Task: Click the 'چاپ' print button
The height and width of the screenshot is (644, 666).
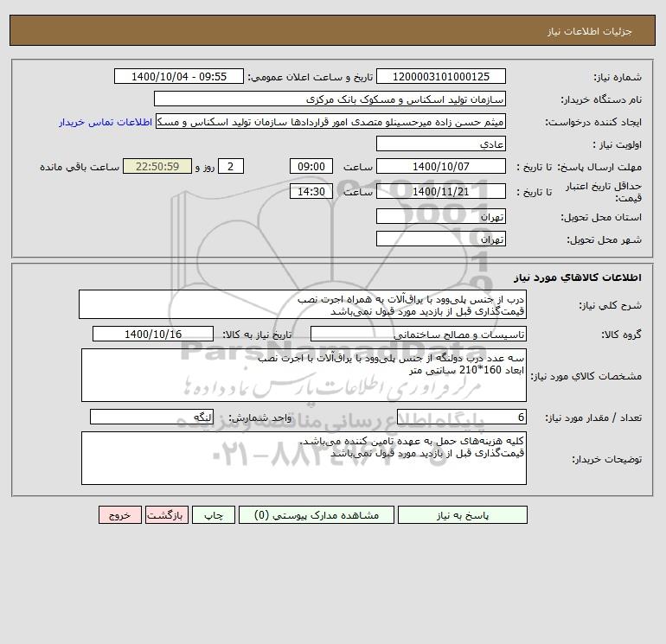Action: click(214, 515)
